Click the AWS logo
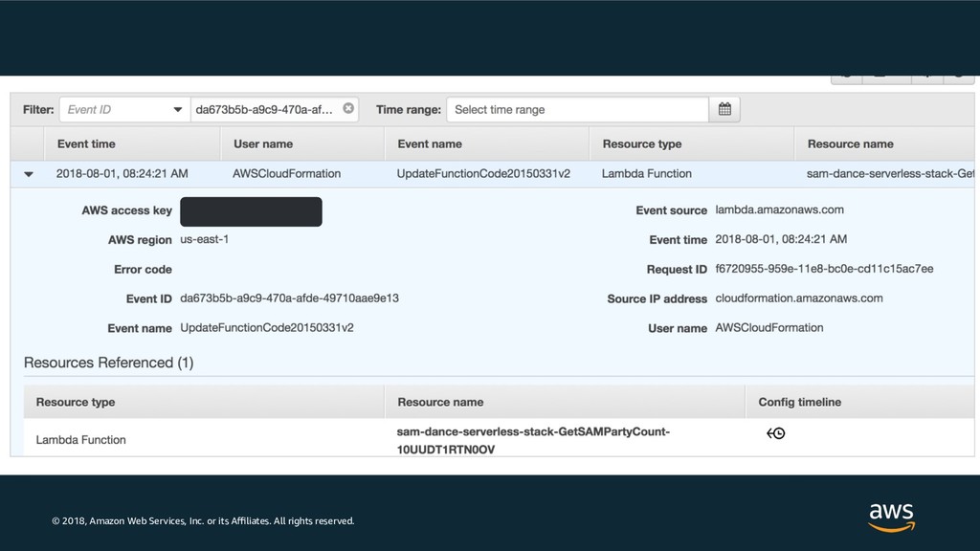 (891, 518)
